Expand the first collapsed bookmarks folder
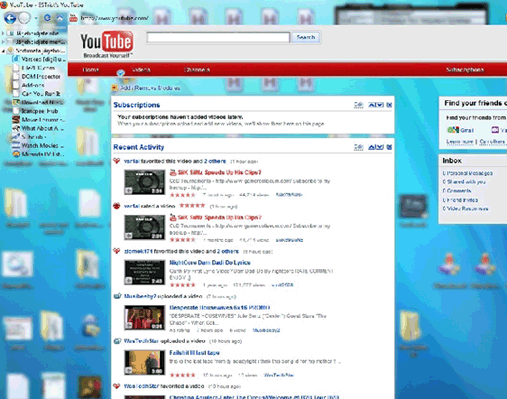The width and height of the screenshot is (507, 399). tap(3, 33)
